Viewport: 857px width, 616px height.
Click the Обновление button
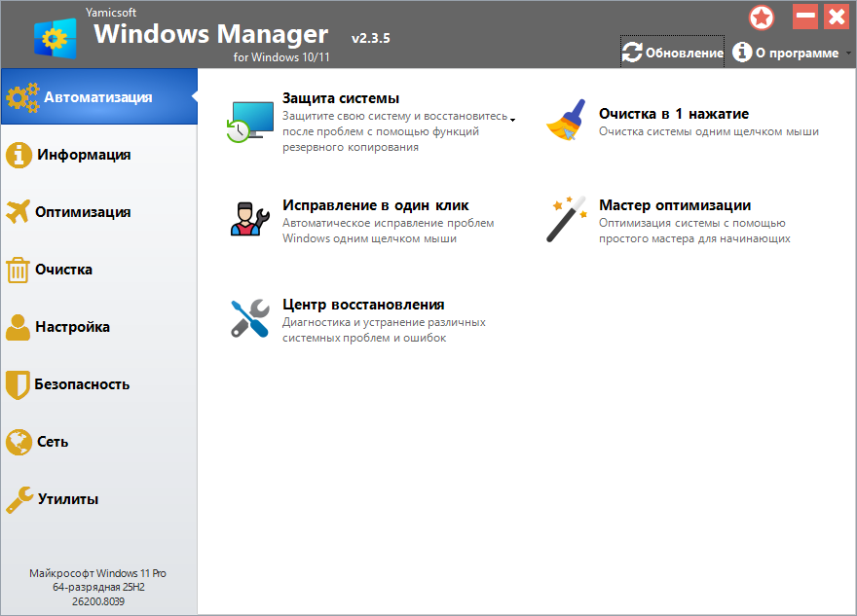click(x=674, y=53)
